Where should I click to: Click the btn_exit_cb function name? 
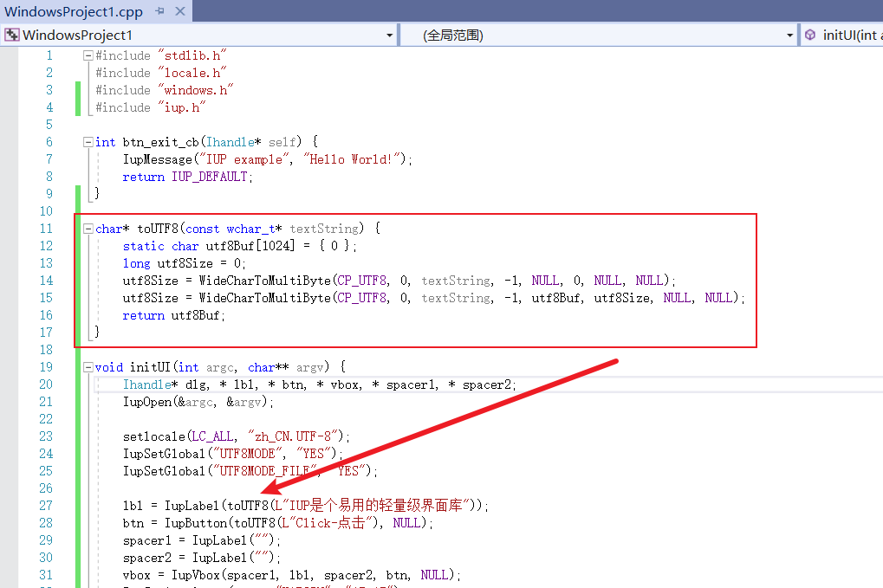pyautogui.click(x=161, y=142)
